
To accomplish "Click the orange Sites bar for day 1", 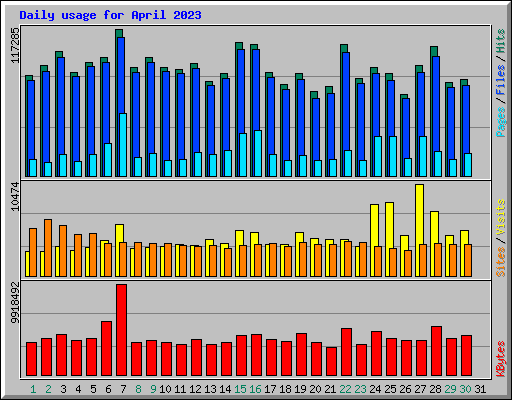I will [x=33, y=252].
